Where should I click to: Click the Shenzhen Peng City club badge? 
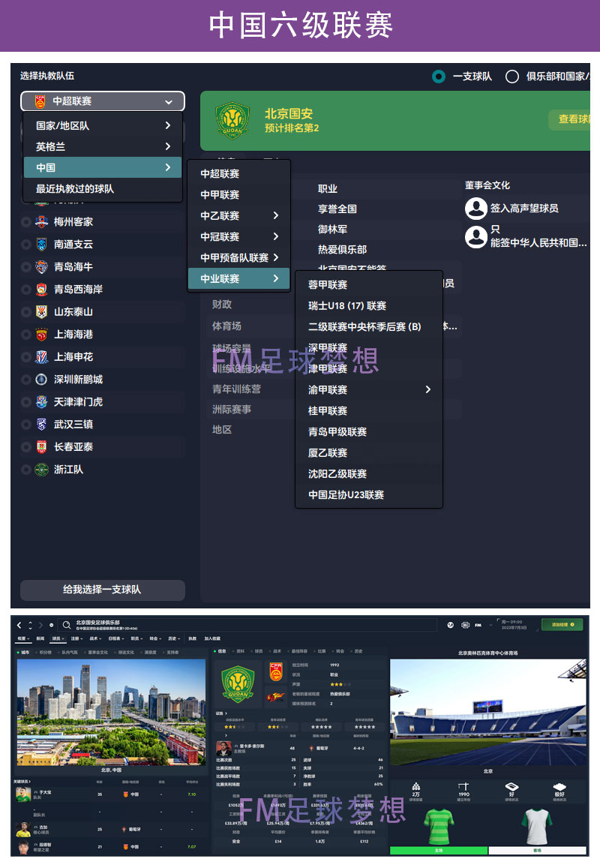[41, 379]
